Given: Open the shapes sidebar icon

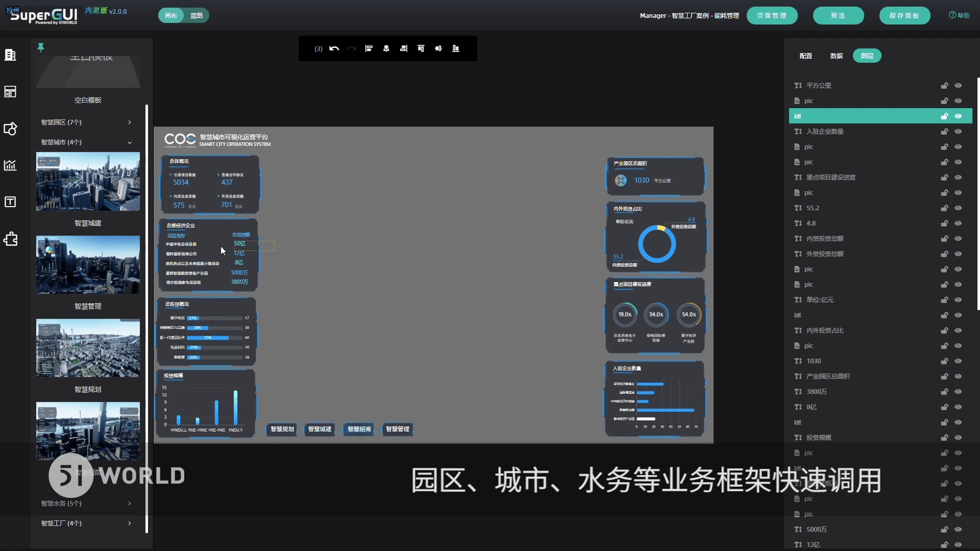Looking at the screenshot, I should click(x=10, y=129).
